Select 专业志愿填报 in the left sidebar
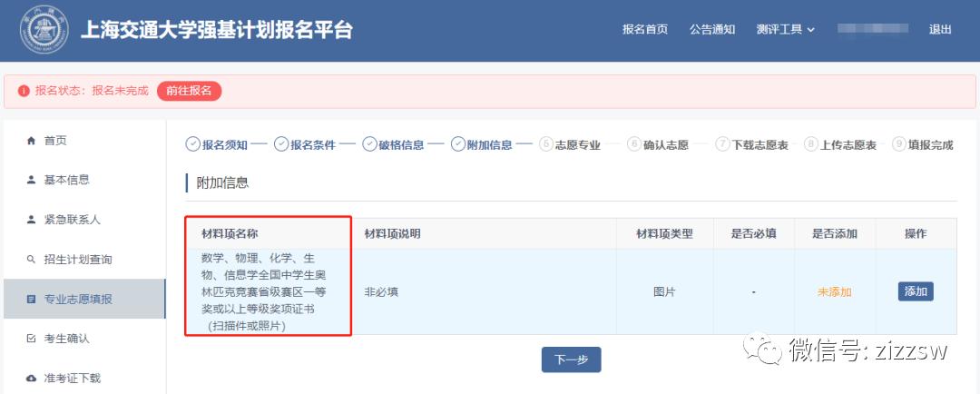Viewport: 980px width, 394px height. 85,299
